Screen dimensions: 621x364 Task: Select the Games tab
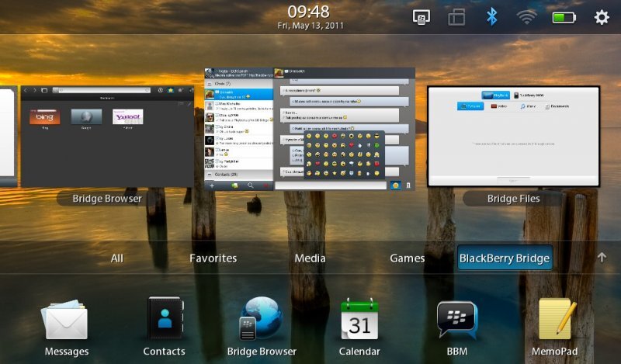407,258
